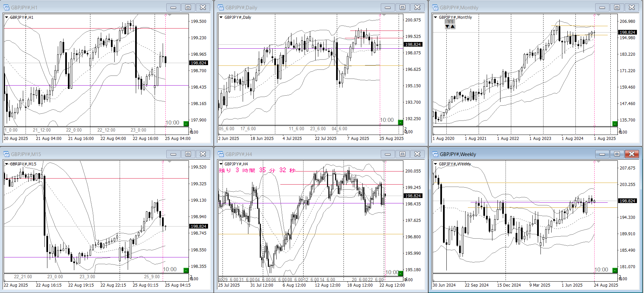Click the 198.824 price label on the Weekly chart
Screen dimensions: 644x293
coord(627,201)
